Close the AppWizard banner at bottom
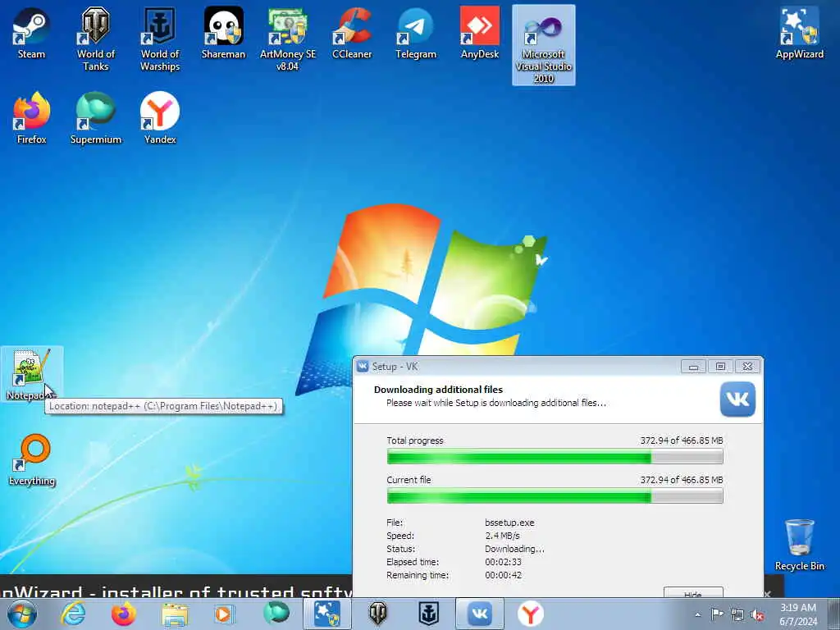Screen dimensions: 840x630 (767, 594)
